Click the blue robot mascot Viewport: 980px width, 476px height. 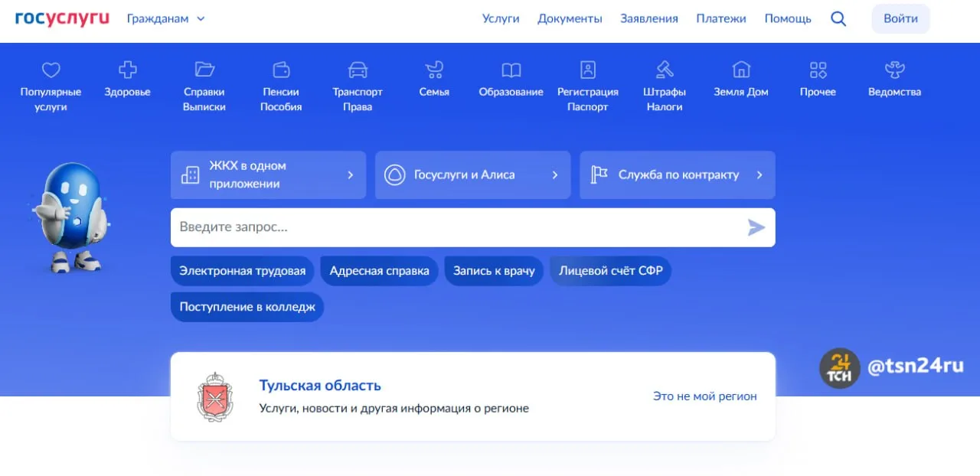tap(70, 217)
